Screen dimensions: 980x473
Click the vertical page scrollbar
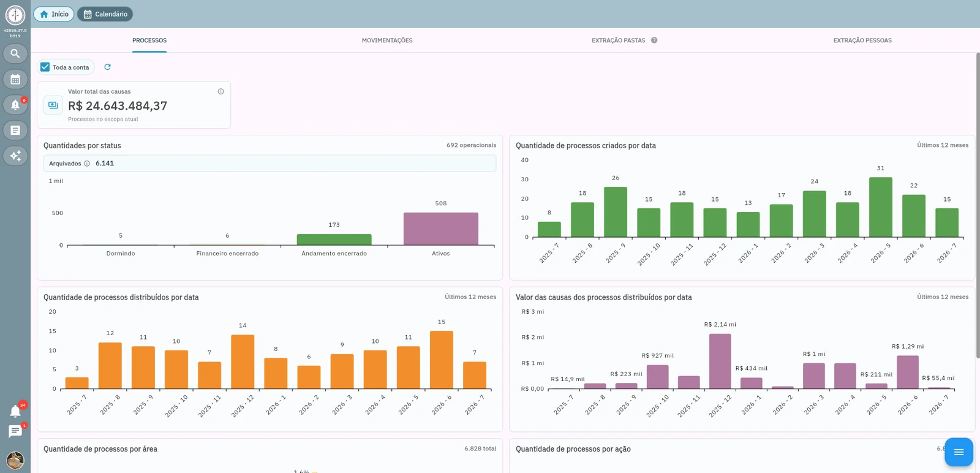[x=978, y=205]
